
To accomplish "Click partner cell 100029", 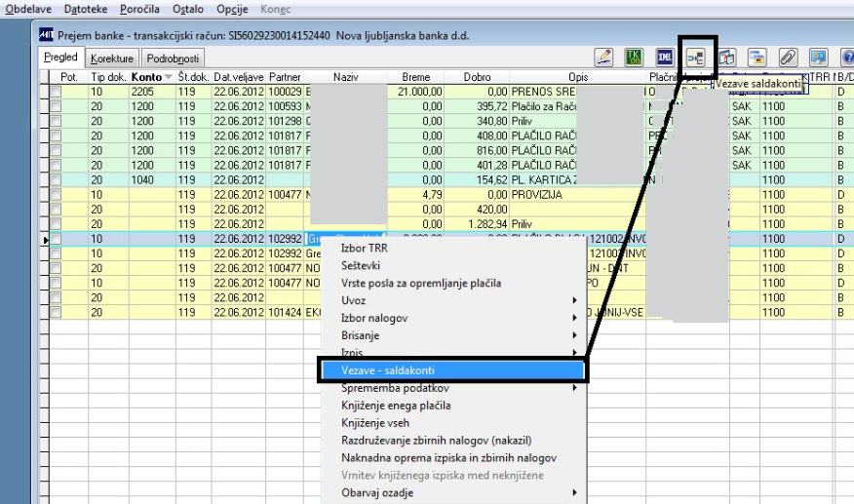I will point(285,92).
